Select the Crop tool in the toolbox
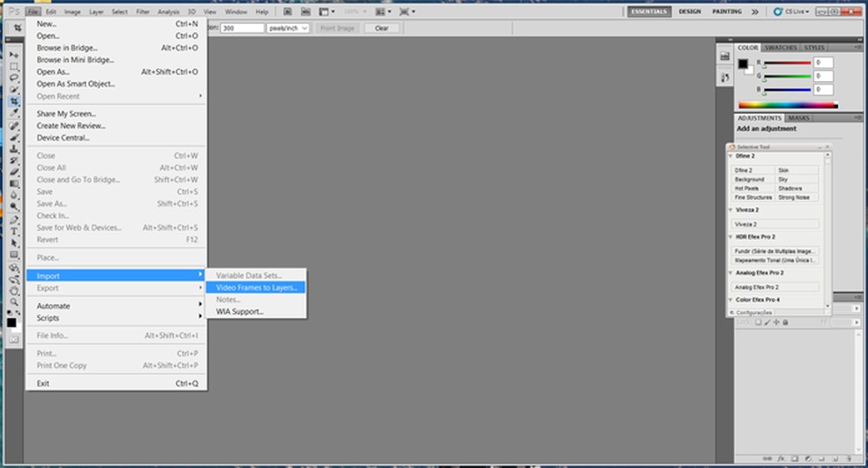Viewport: 868px width, 468px height. pos(14,101)
